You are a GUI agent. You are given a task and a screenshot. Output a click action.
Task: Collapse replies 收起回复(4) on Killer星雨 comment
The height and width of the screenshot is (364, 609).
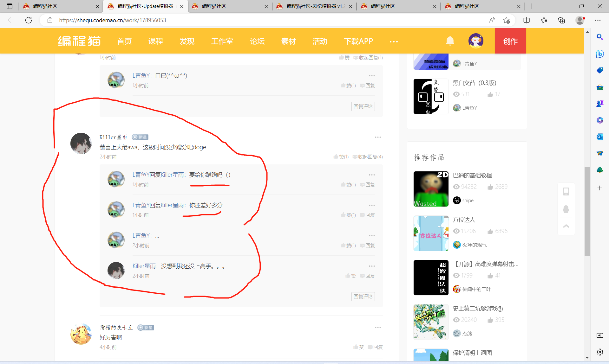pyautogui.click(x=368, y=156)
